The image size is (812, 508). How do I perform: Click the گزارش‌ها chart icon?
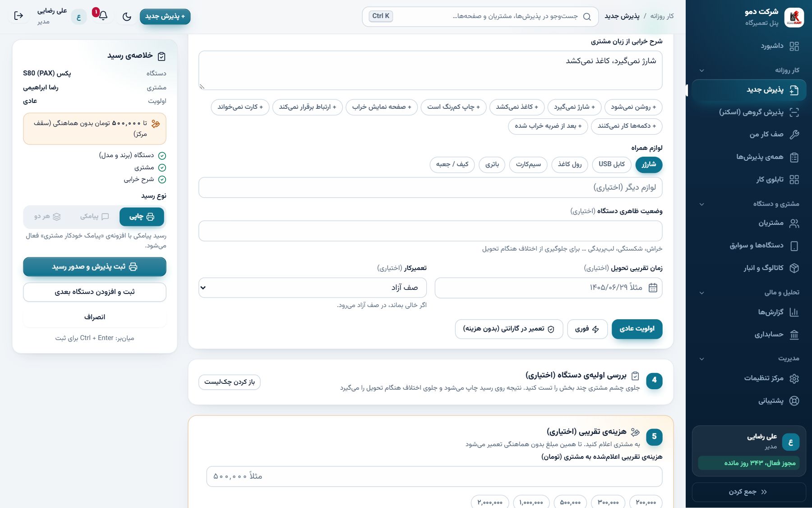794,312
